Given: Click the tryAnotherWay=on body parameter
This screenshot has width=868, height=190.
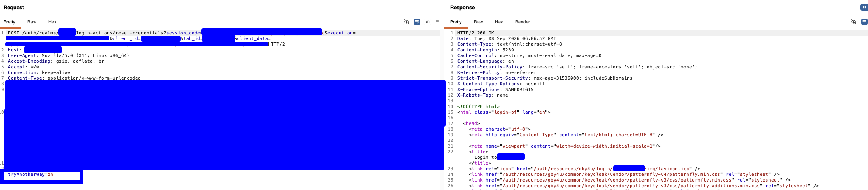Looking at the screenshot, I should pyautogui.click(x=31, y=174).
